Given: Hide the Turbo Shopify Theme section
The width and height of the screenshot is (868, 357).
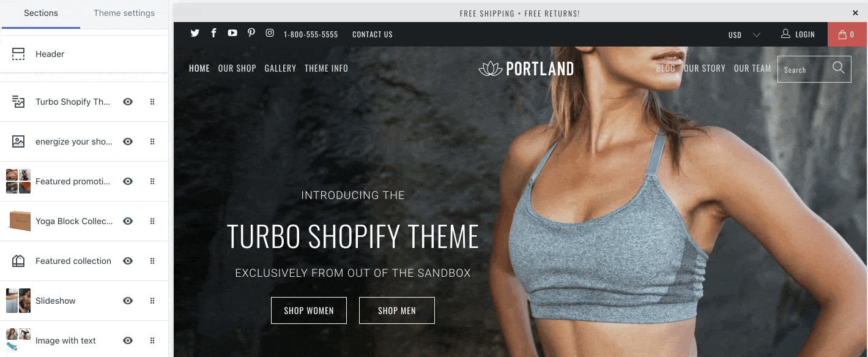Looking at the screenshot, I should (x=128, y=102).
